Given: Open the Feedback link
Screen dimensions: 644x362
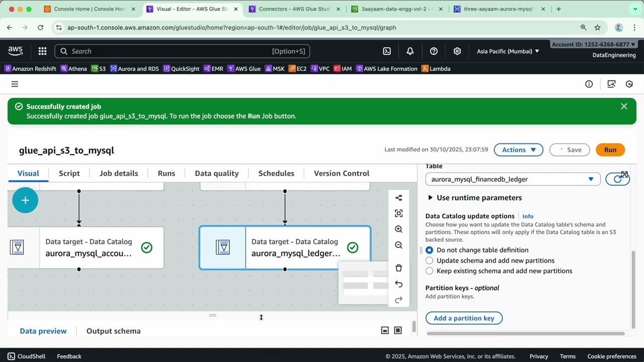Looking at the screenshot, I should pos(69,356).
